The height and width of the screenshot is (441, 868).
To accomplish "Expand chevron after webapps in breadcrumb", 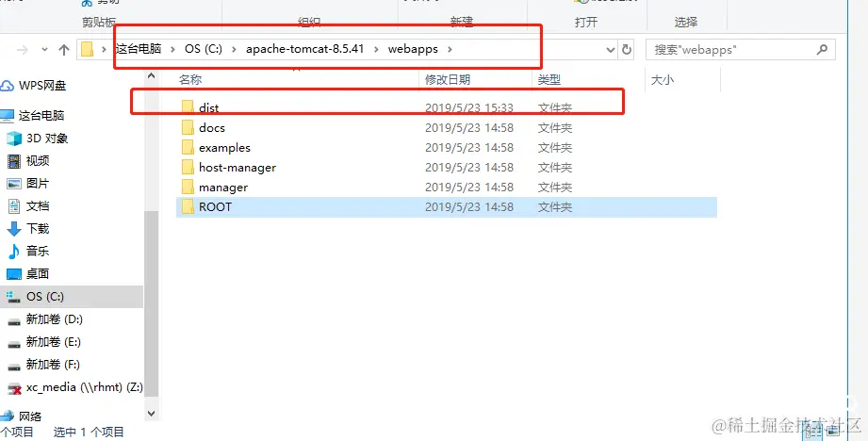I will click(x=450, y=49).
